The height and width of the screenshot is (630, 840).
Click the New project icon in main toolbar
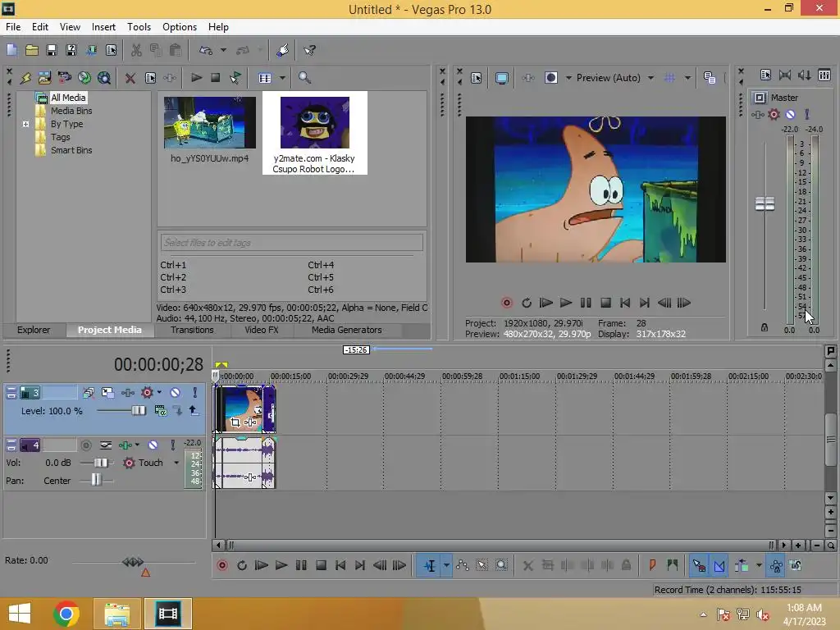click(11, 50)
